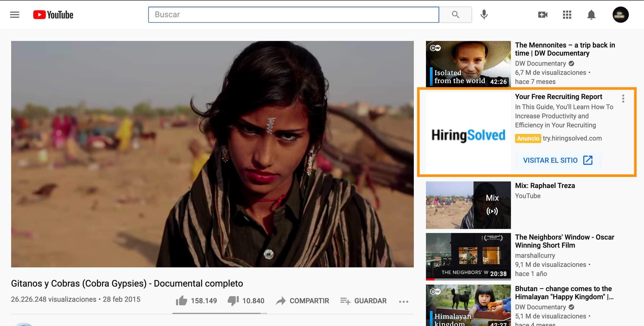Click the VISITAR EL SITIO button
Image resolution: width=644 pixels, height=326 pixels.
[558, 160]
